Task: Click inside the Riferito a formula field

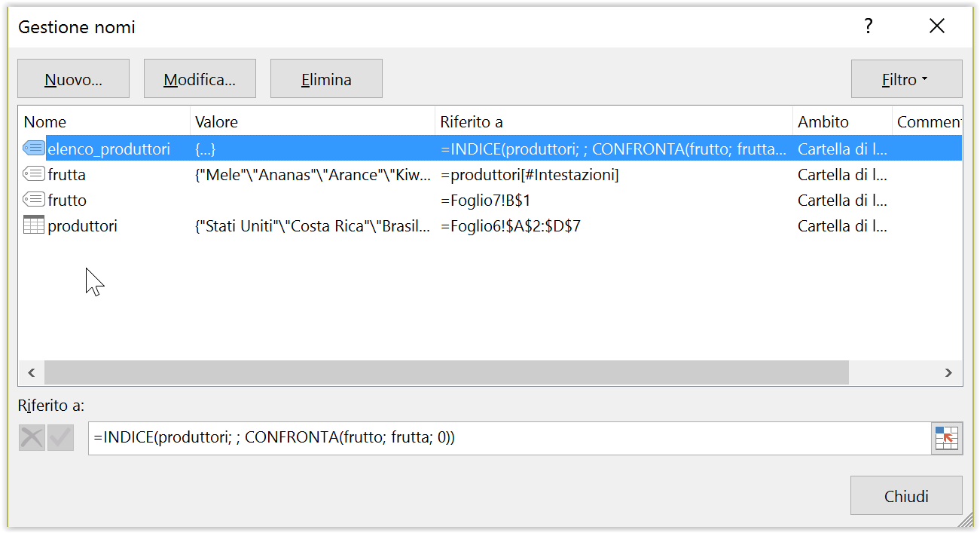Action: (509, 438)
